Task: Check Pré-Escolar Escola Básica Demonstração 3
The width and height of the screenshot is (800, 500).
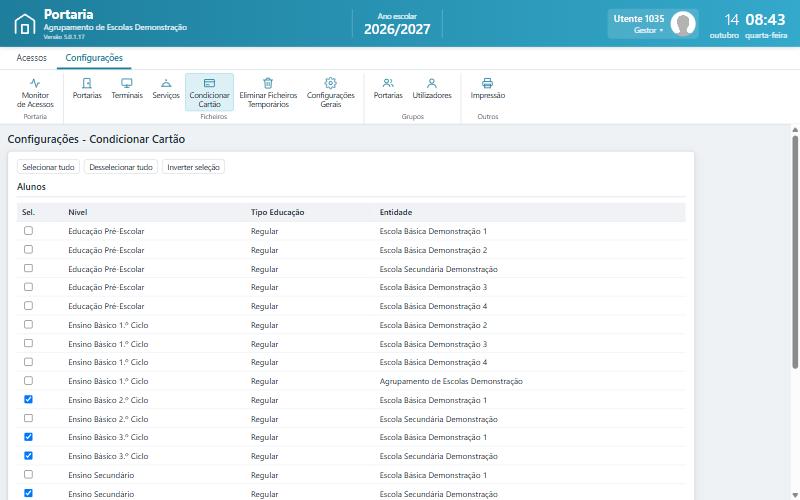Action: 29,287
